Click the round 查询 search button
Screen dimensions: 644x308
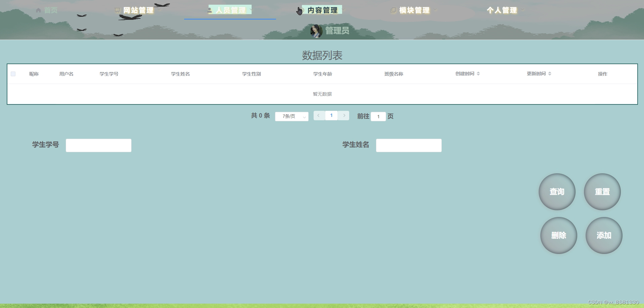(557, 192)
